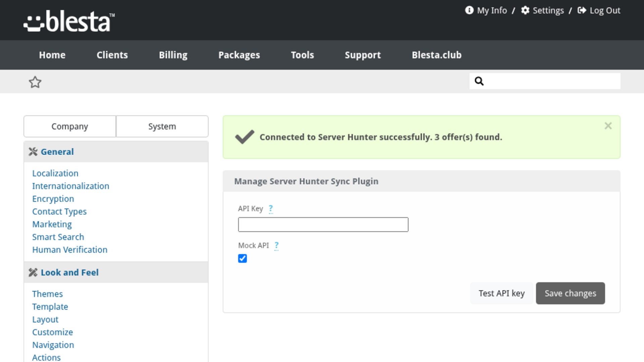This screenshot has width=644, height=362.
Task: Click the Look and Feel brush icon
Action: click(x=33, y=273)
